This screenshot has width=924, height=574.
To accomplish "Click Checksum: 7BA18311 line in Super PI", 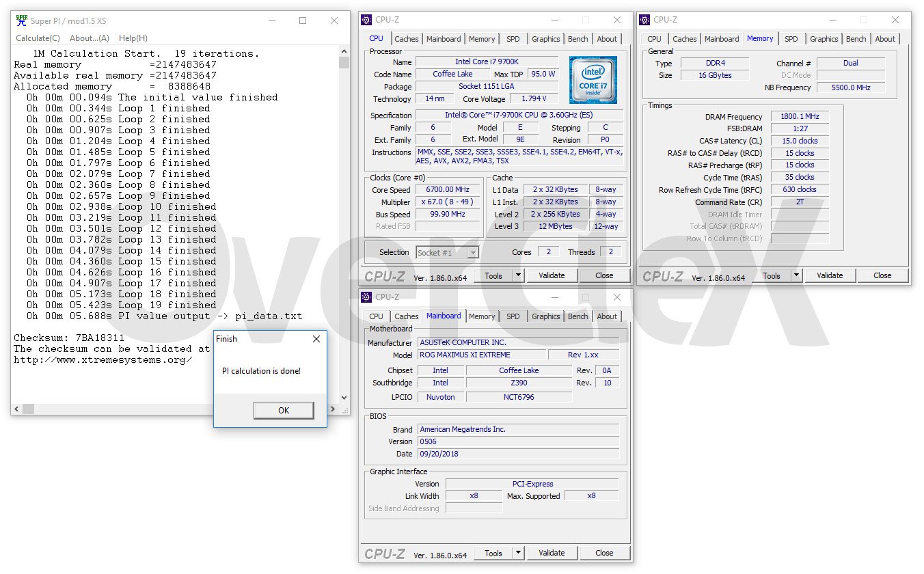I will coord(69,338).
